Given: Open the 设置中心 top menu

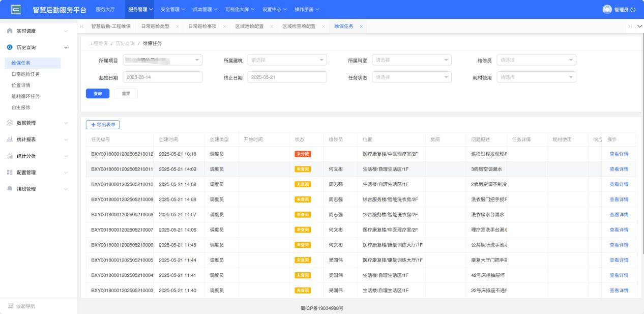Looking at the screenshot, I should pos(275,10).
